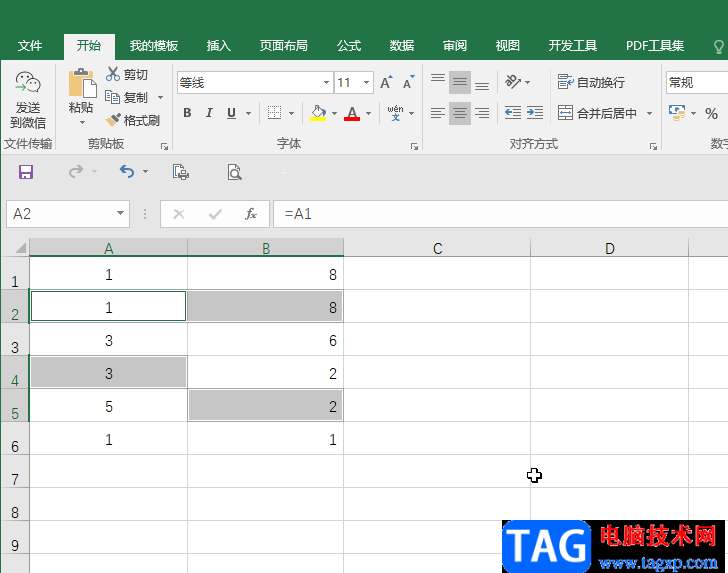
Task: Toggle left text alignment
Action: pos(437,113)
